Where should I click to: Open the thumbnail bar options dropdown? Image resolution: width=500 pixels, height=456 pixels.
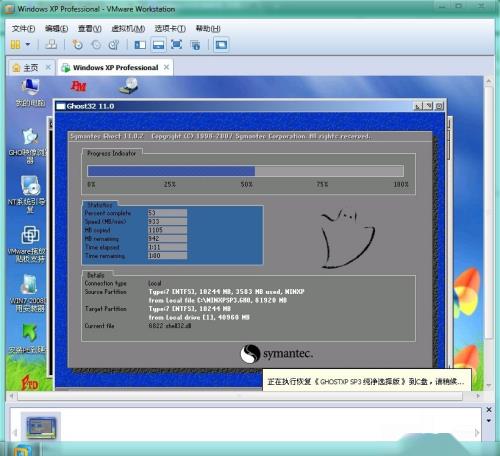coord(489,421)
